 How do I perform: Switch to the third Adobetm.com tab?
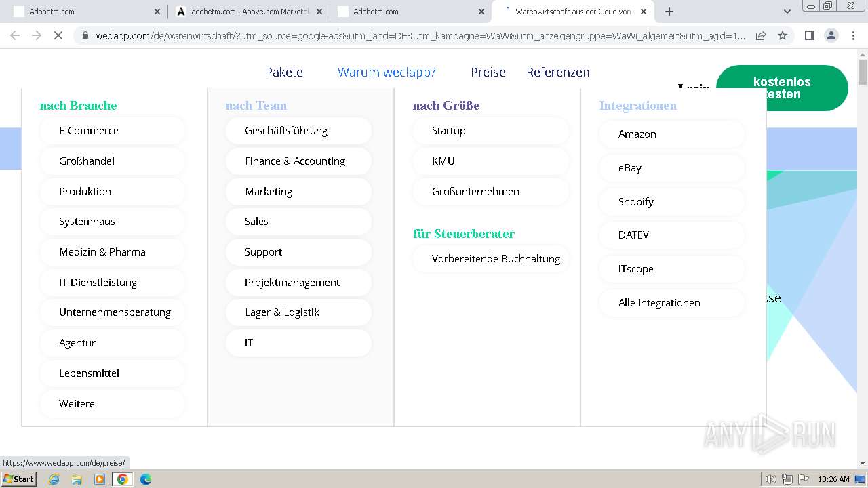point(410,12)
